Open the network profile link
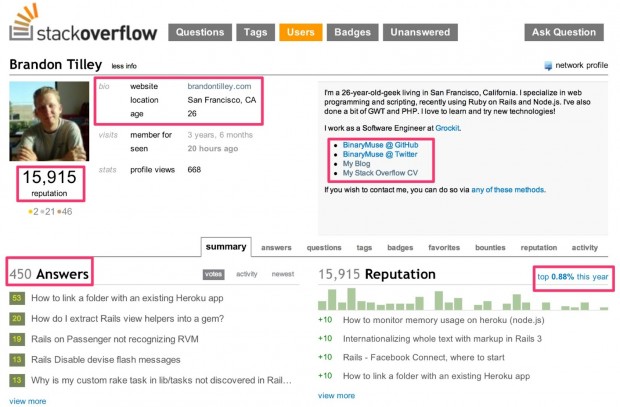 [581, 65]
